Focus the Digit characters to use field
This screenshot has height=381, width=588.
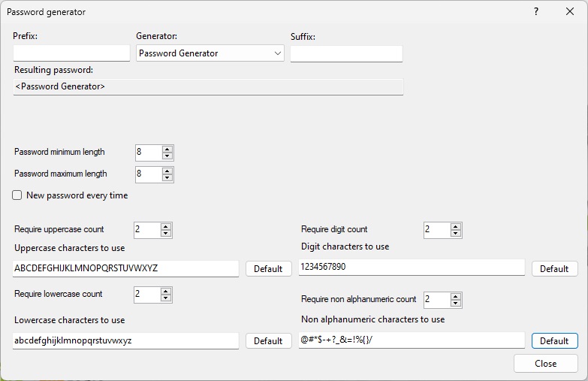[x=412, y=268]
